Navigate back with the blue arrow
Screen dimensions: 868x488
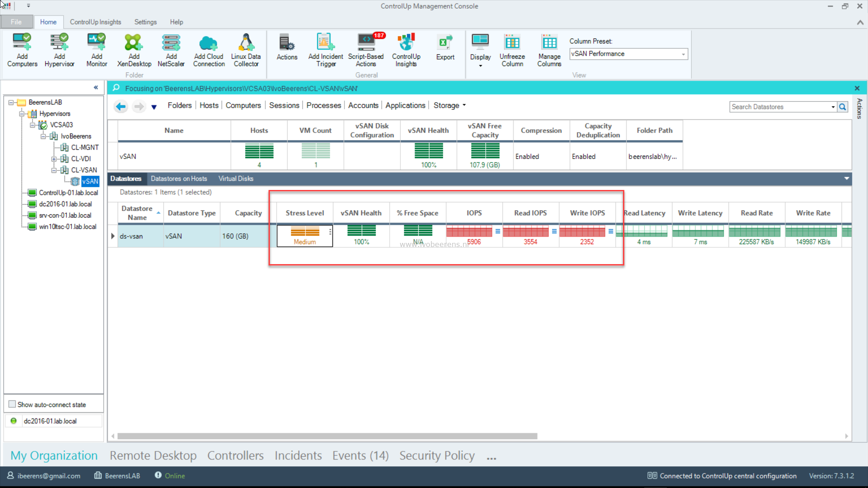click(121, 106)
